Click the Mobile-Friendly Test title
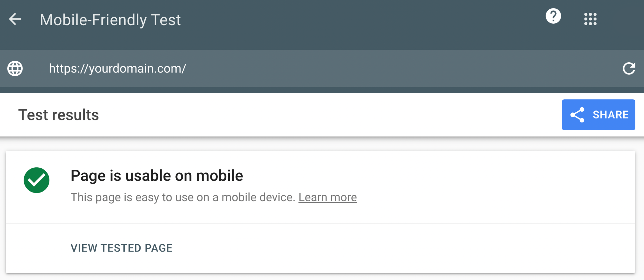644x280 pixels. (x=110, y=20)
